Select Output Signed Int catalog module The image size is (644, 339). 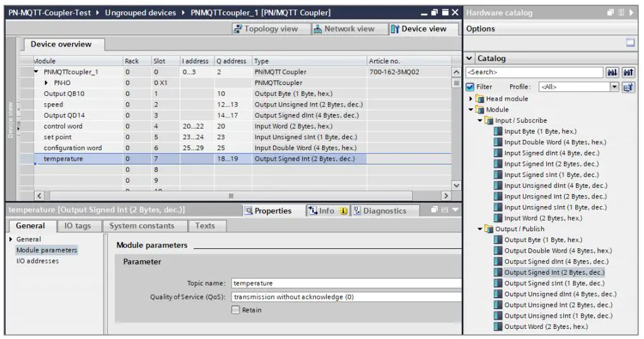(x=554, y=272)
